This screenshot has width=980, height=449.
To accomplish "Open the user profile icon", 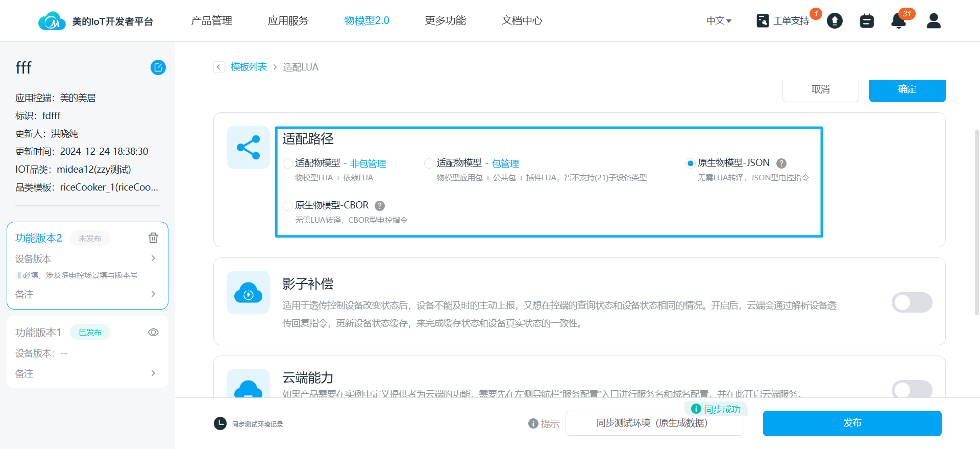I will 934,21.
